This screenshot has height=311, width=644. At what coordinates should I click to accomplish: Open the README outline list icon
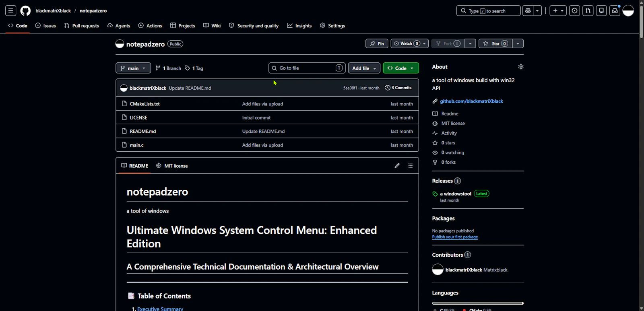(410, 166)
